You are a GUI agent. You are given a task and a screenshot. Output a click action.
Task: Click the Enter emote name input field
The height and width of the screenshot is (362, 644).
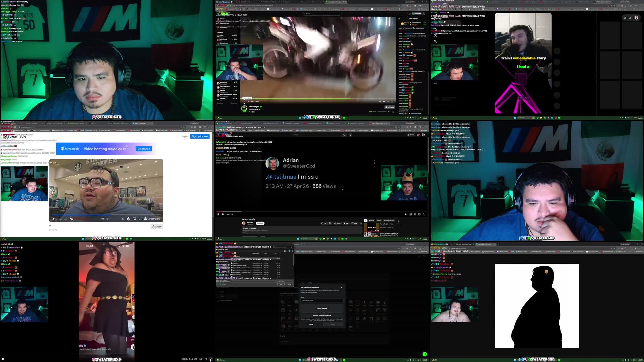(x=322, y=300)
